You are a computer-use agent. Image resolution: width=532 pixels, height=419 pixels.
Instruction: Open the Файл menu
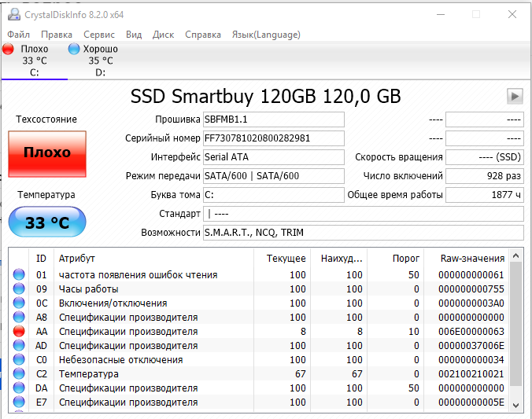(x=18, y=35)
